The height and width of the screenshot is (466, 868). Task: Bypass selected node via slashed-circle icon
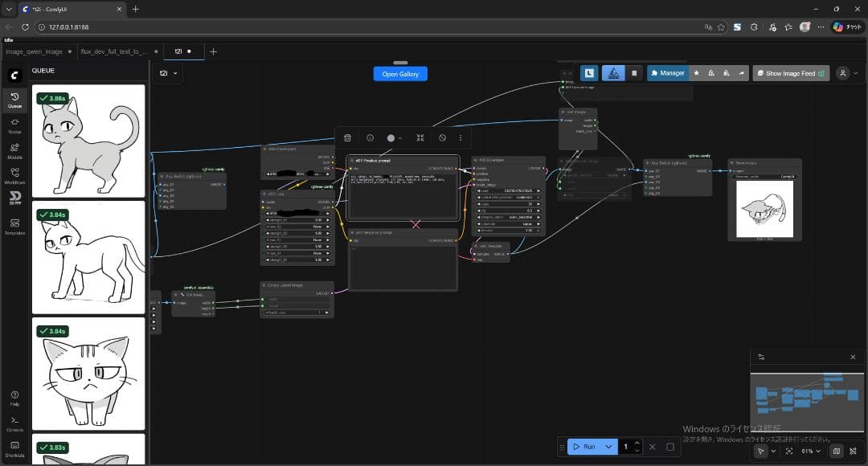[x=442, y=138]
